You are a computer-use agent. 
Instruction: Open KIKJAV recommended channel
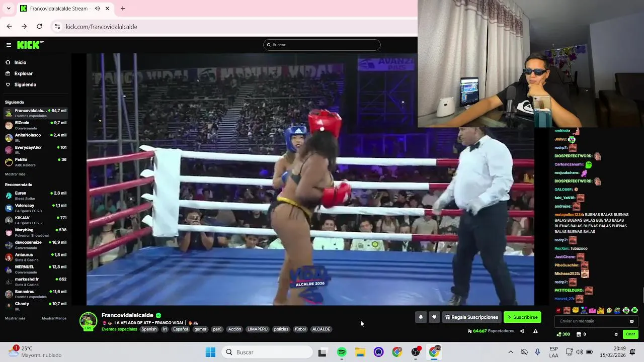click(35, 220)
